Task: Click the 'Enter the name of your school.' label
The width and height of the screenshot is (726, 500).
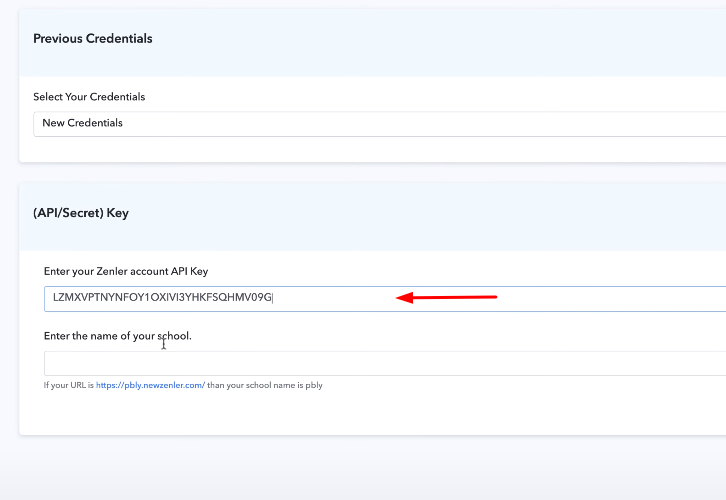Action: [x=118, y=336]
